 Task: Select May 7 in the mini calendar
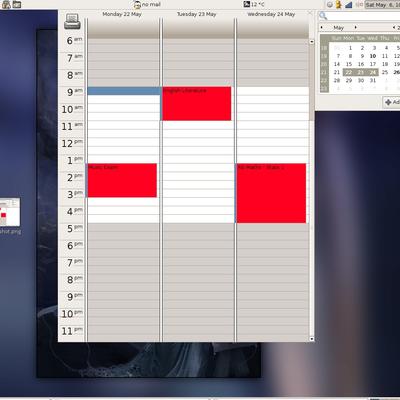point(338,56)
